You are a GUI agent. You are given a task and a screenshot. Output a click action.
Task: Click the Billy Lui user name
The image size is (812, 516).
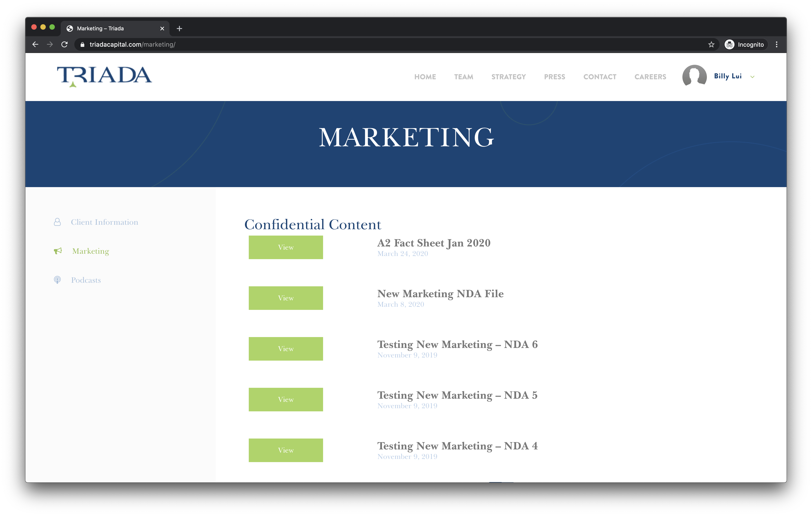coord(728,76)
